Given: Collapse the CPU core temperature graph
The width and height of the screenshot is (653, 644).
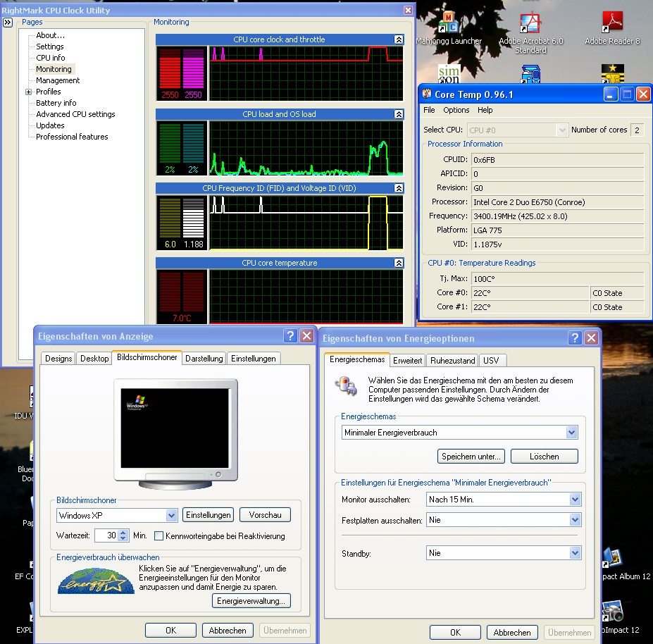Looking at the screenshot, I should click(399, 263).
